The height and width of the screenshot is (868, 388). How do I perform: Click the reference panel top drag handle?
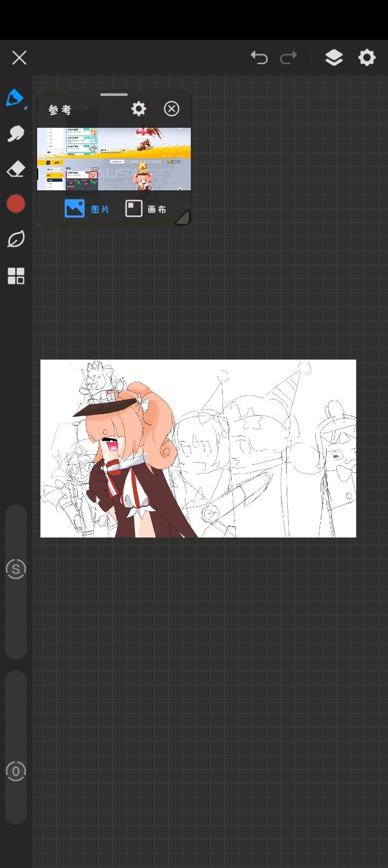[114, 95]
